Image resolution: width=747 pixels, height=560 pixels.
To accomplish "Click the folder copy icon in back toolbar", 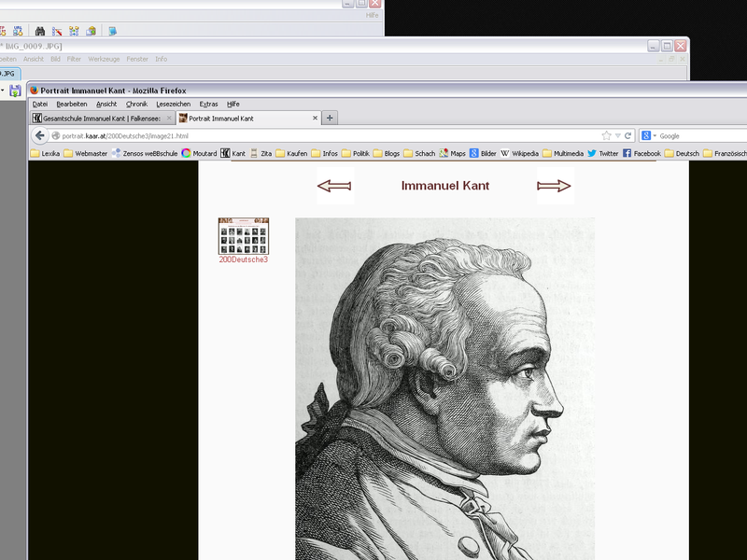I will tap(91, 31).
